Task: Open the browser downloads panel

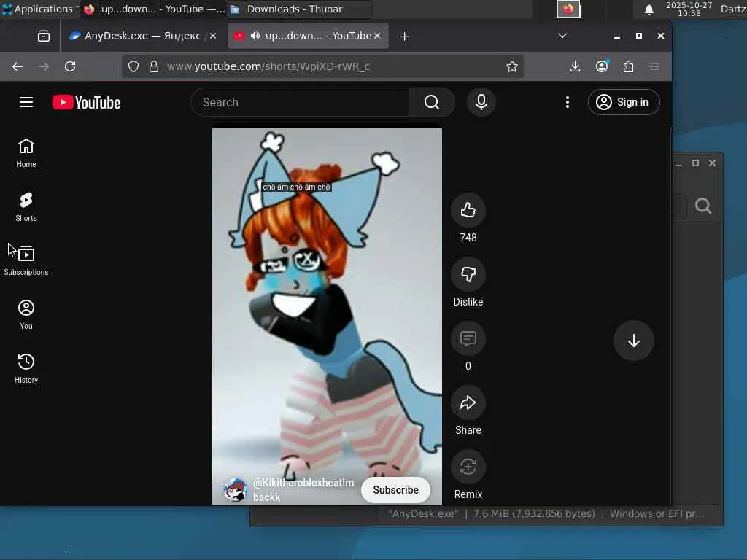Action: 575,66
